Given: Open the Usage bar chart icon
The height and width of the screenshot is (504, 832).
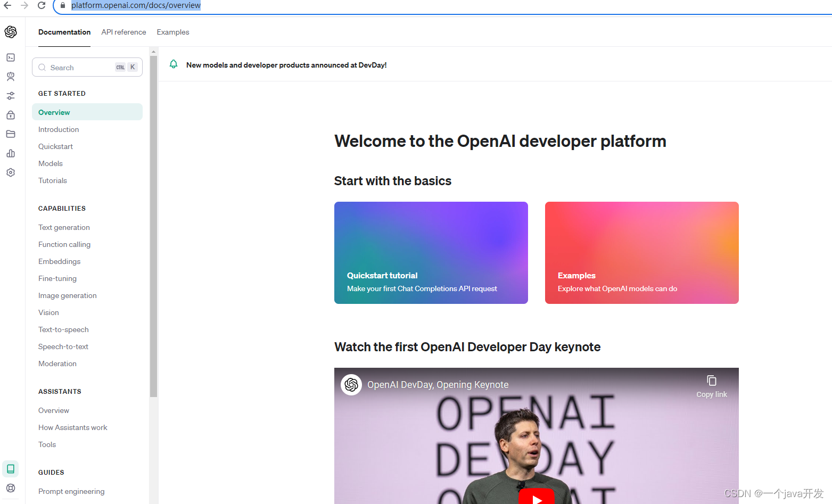Looking at the screenshot, I should (x=11, y=153).
